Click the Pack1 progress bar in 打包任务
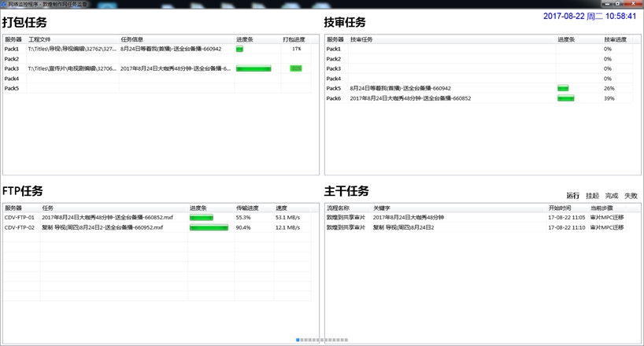The height and width of the screenshot is (346, 644). [239, 49]
